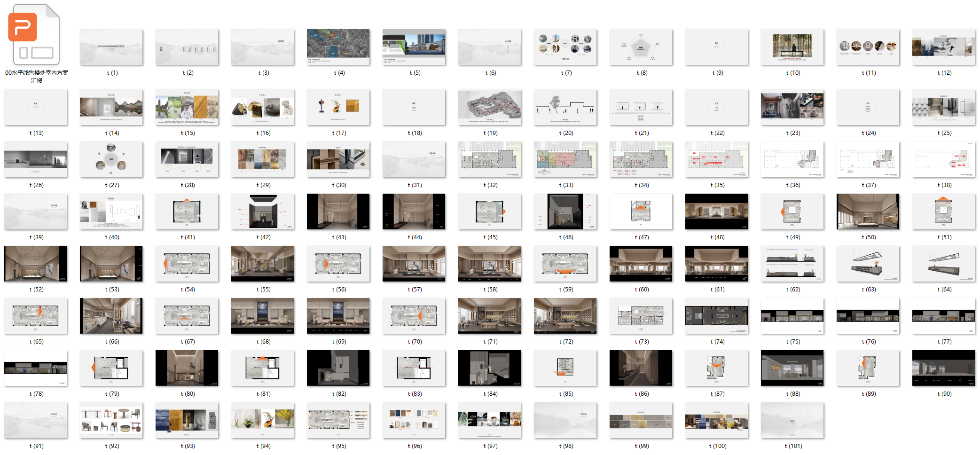Viewport: 980px width, 455px height.
Task: Click the colored floor plan t (33)
Action: coord(565,159)
